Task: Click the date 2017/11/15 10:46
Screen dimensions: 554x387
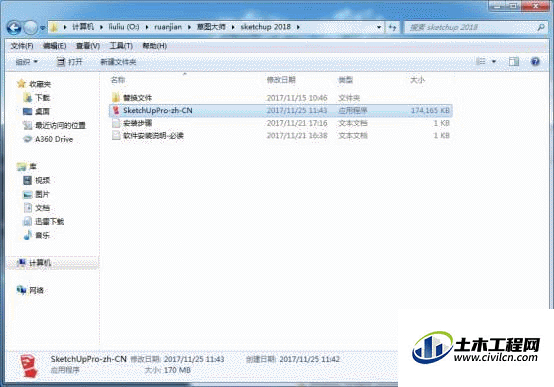Action: coord(297,98)
